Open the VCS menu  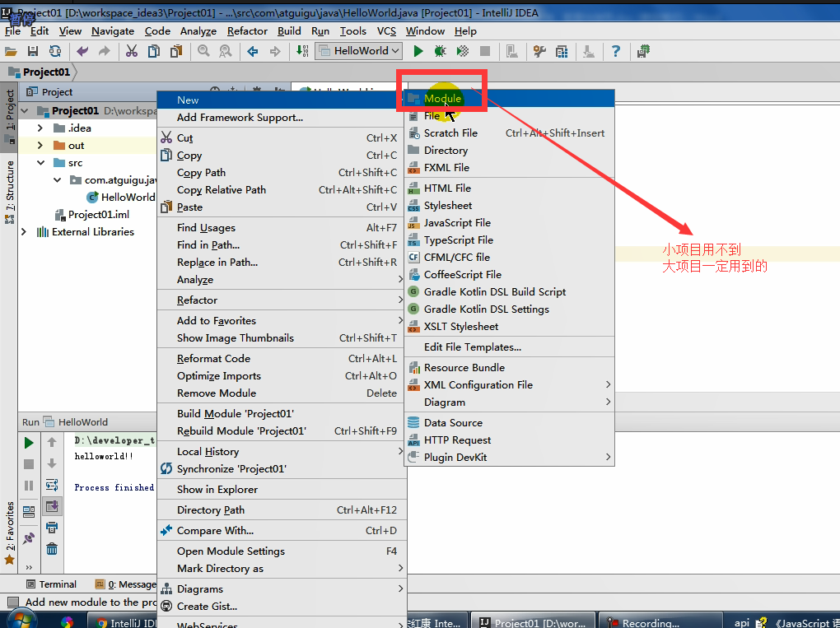[x=386, y=31]
